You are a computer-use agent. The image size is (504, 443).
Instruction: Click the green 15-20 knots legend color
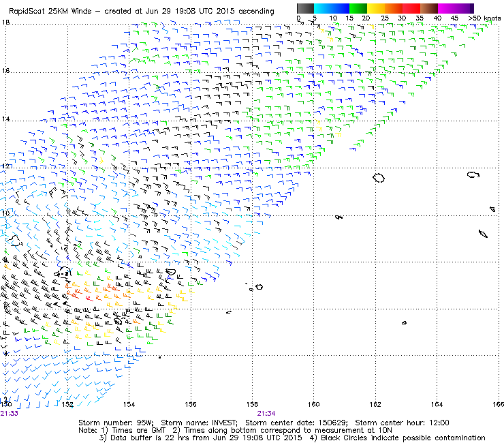[x=358, y=8]
